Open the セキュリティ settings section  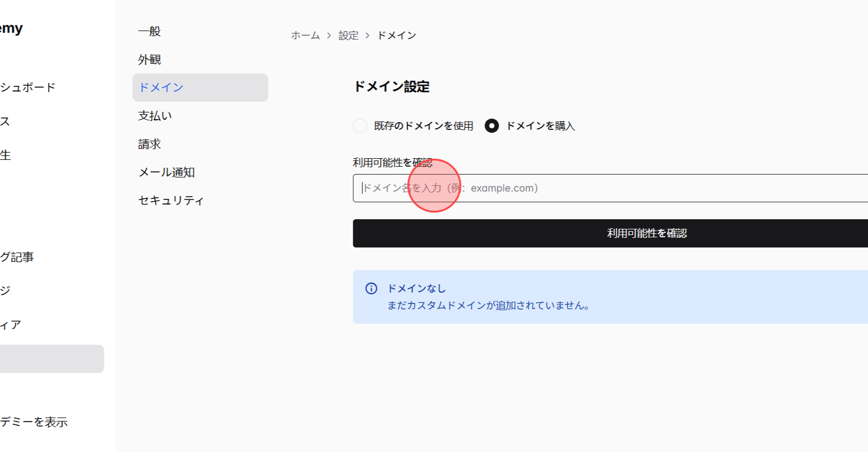point(171,200)
